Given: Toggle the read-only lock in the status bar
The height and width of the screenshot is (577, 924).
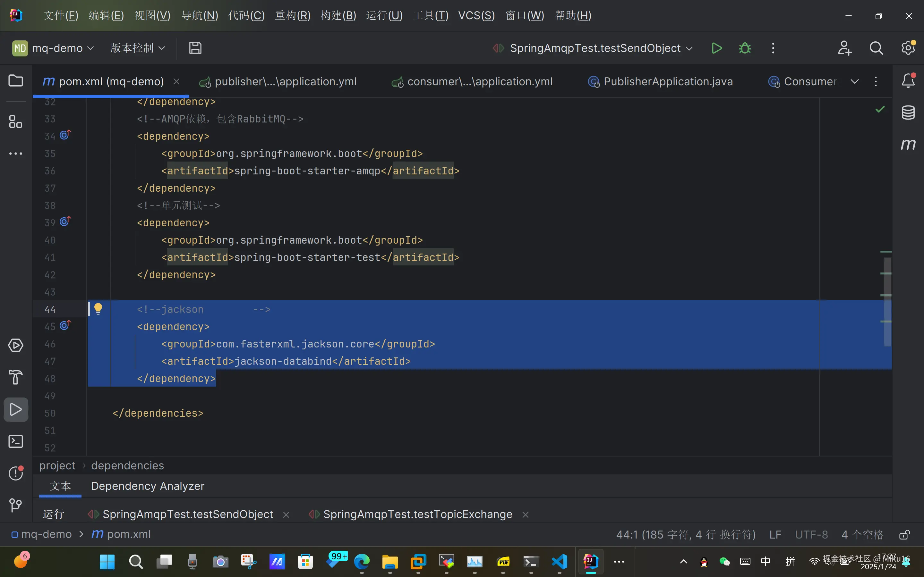Looking at the screenshot, I should click(x=904, y=535).
